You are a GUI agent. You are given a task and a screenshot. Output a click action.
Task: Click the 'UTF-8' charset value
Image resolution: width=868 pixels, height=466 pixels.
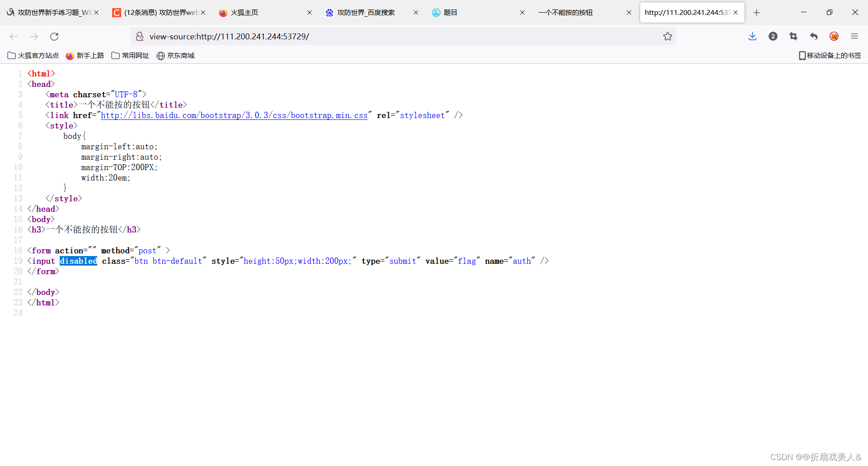tap(126, 95)
